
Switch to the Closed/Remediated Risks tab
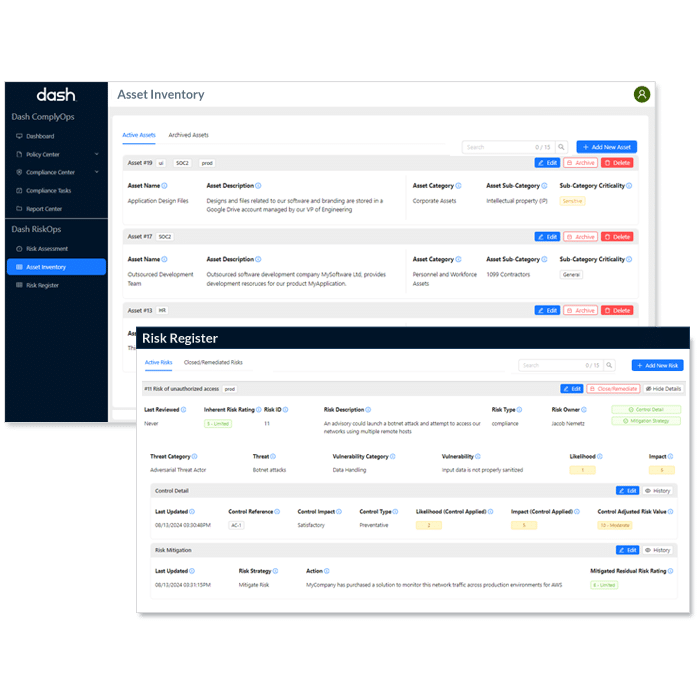pos(213,362)
